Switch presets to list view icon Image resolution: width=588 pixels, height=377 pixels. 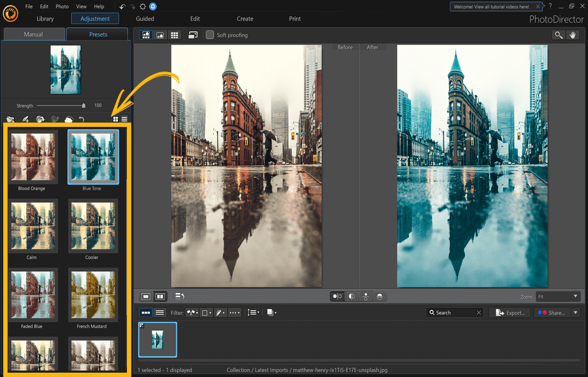tap(125, 119)
